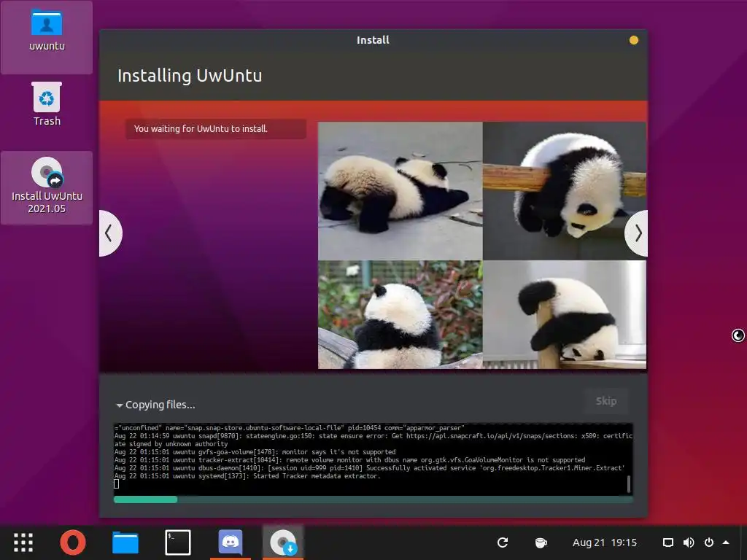Open Discord from the taskbar
The height and width of the screenshot is (560, 747).
click(231, 542)
